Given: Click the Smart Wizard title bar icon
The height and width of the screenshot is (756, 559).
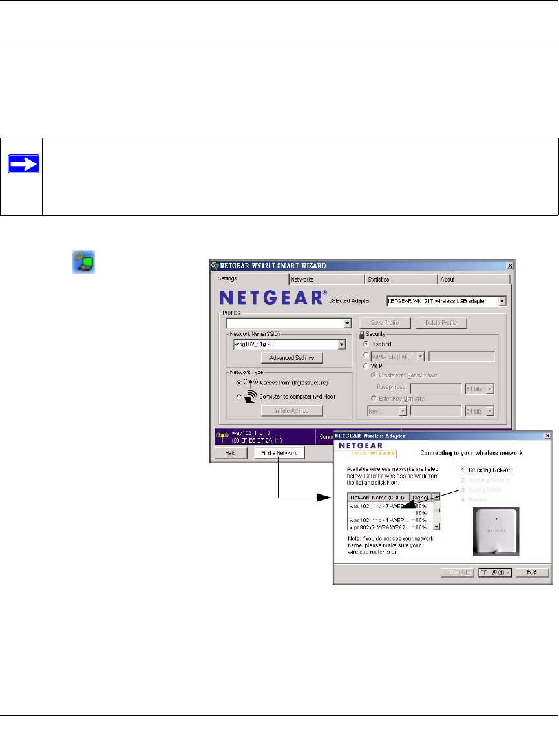Looking at the screenshot, I should 215,265.
